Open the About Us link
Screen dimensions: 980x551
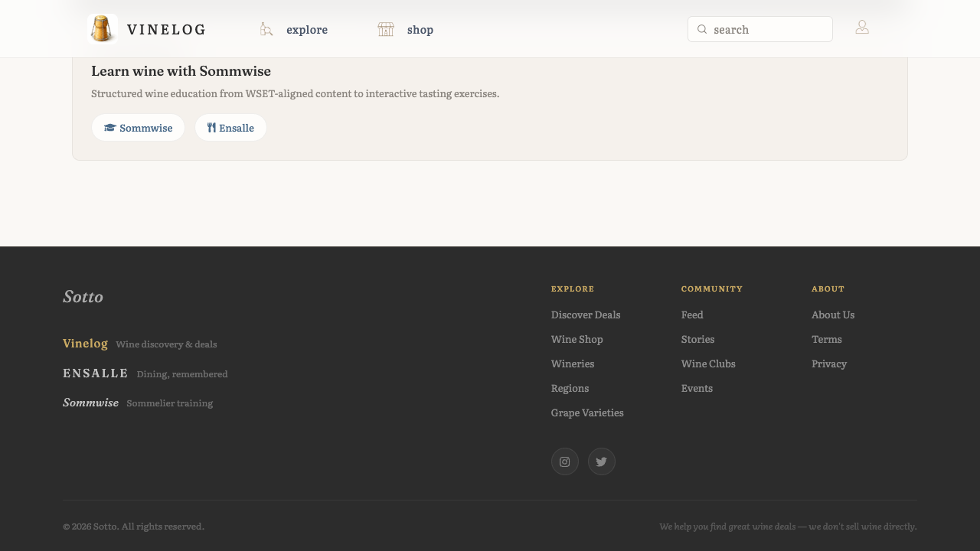pos(833,315)
